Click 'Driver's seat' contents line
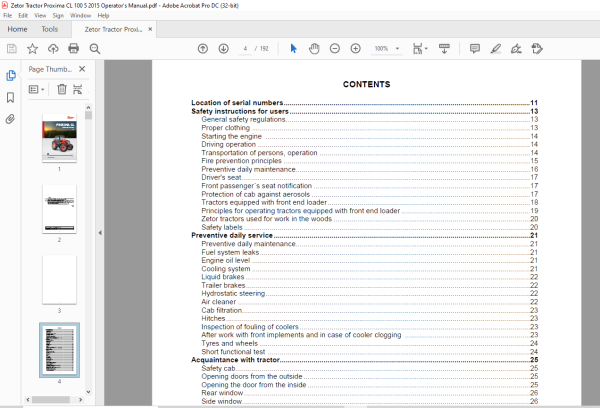 [x=370, y=177]
